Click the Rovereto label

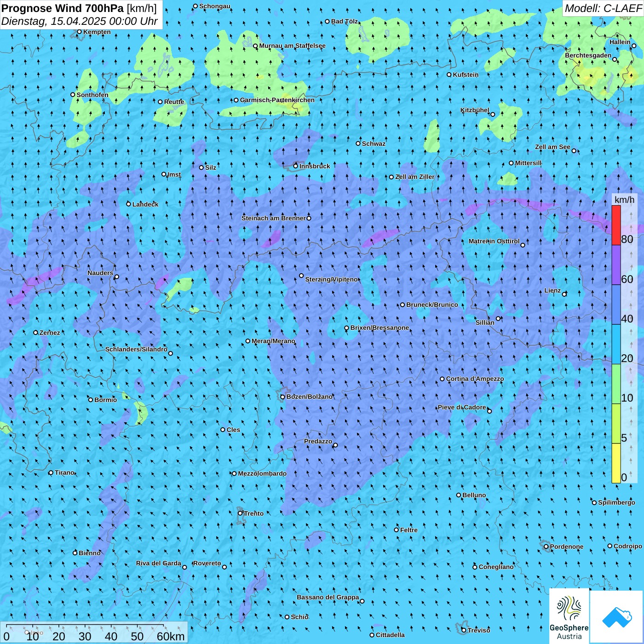pos(207,563)
